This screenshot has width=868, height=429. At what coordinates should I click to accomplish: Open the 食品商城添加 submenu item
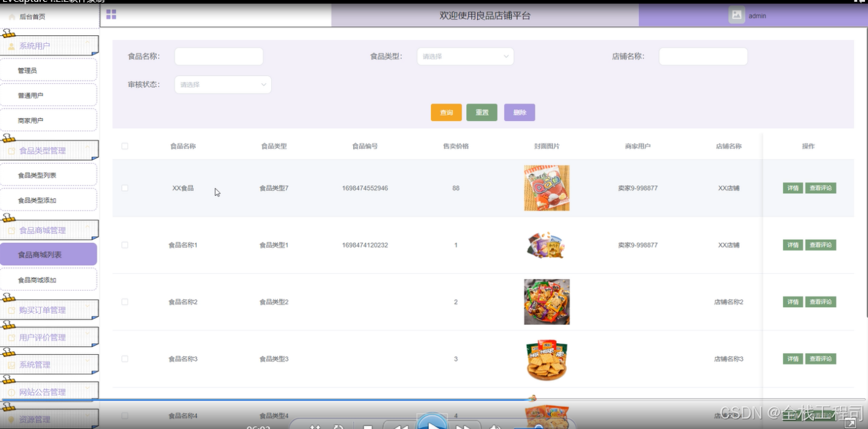(x=49, y=280)
